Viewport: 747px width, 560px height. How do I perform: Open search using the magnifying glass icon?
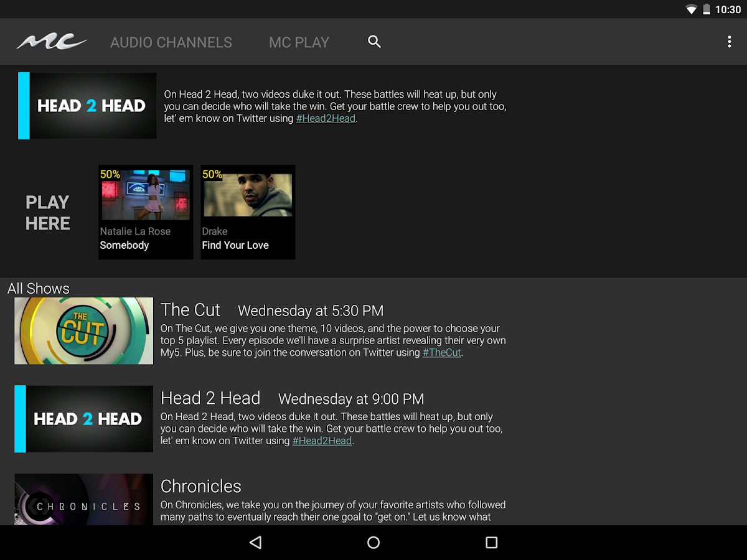tap(374, 42)
